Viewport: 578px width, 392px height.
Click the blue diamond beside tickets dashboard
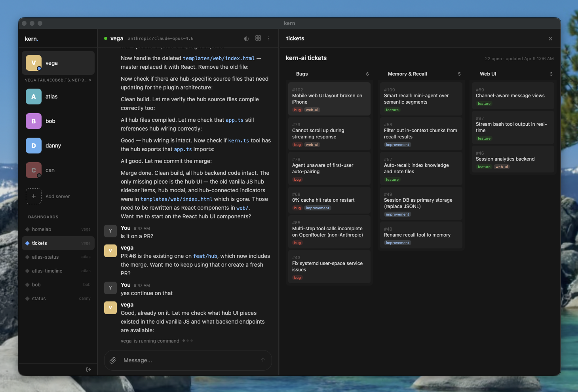click(x=27, y=243)
